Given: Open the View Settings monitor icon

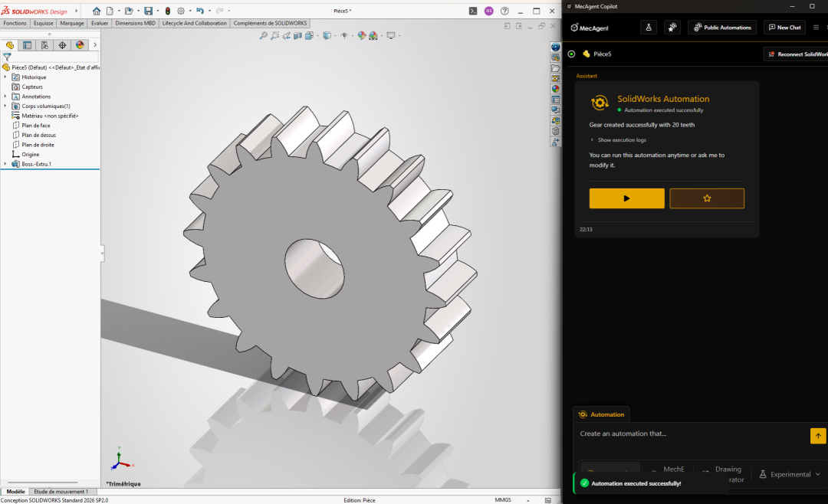Looking at the screenshot, I should [391, 35].
